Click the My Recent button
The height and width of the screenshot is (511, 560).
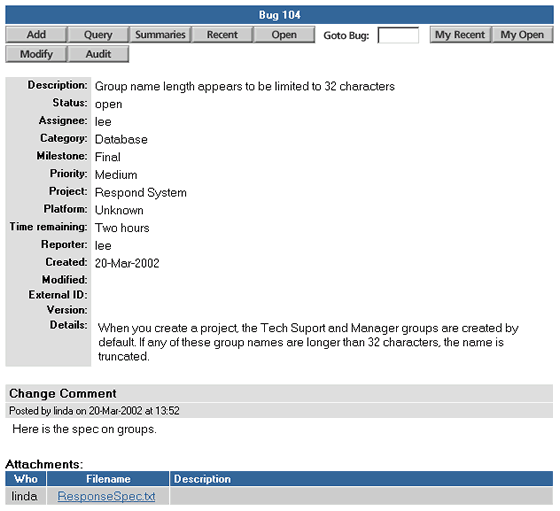point(460,35)
